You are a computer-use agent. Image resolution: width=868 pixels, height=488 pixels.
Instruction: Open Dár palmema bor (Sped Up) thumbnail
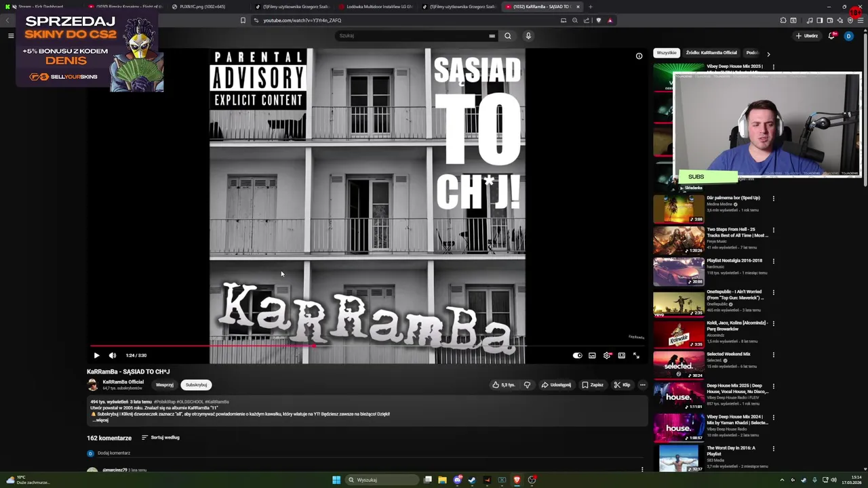[678, 209]
